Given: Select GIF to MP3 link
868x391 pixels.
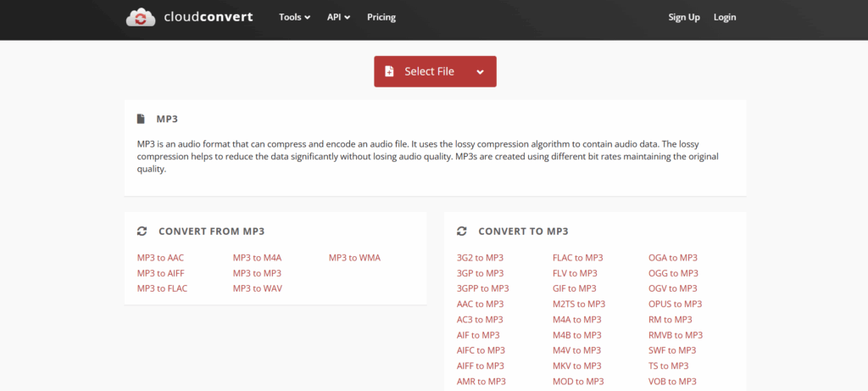Looking at the screenshot, I should (575, 288).
